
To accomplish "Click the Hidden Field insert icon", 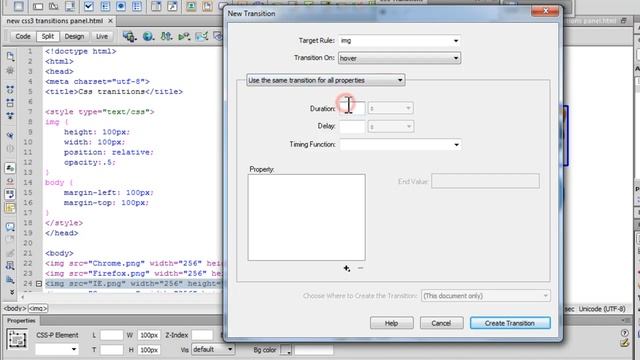I will coord(53,6).
